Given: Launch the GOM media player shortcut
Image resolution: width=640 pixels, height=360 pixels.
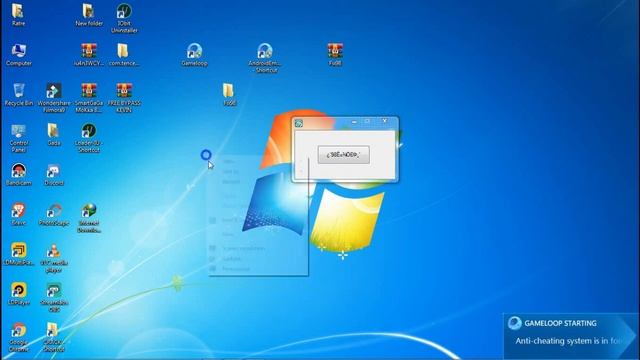Looking at the screenshot, I should (53, 258).
